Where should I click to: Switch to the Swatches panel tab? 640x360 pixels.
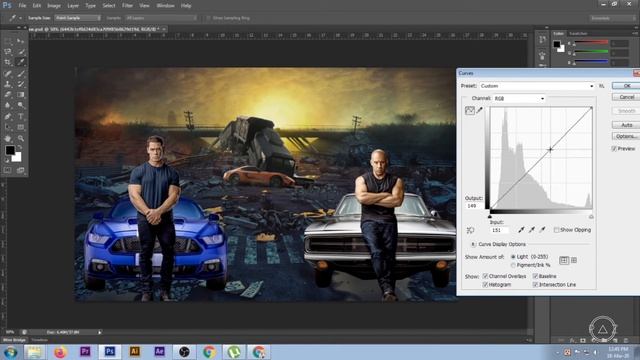point(578,33)
